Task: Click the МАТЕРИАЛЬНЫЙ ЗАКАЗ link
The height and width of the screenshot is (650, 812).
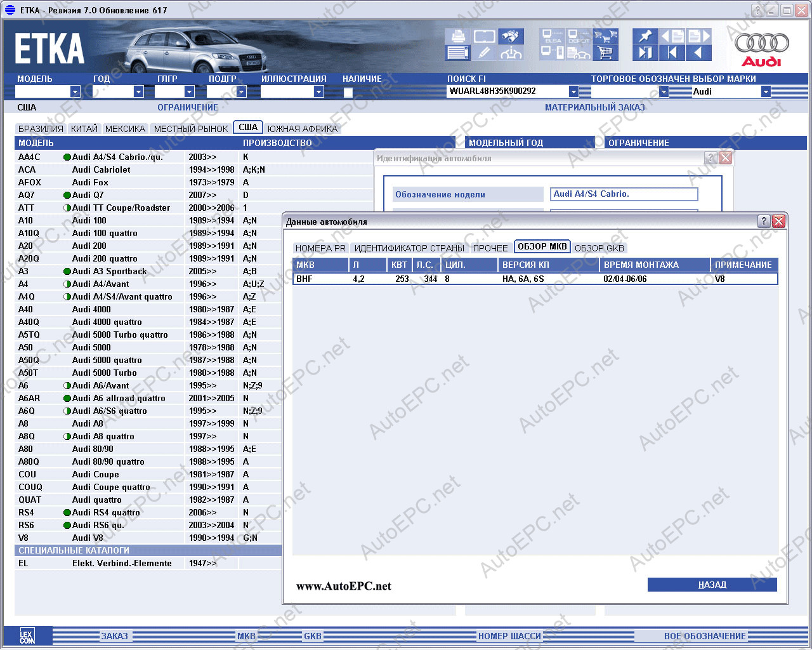Action: (x=595, y=107)
